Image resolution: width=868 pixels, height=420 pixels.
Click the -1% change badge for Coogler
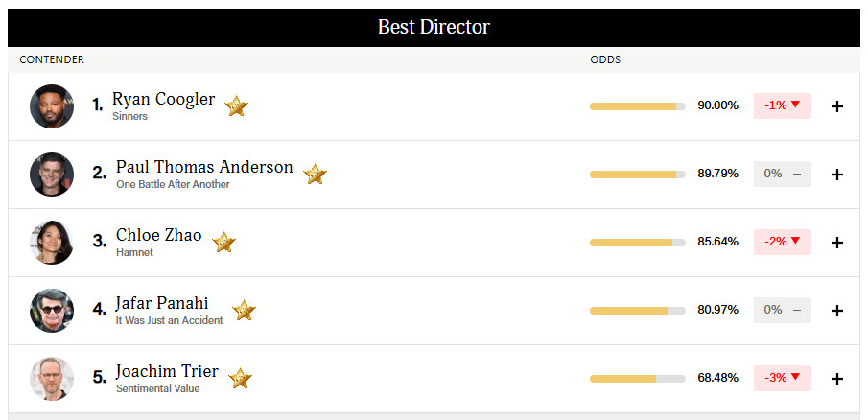(782, 105)
